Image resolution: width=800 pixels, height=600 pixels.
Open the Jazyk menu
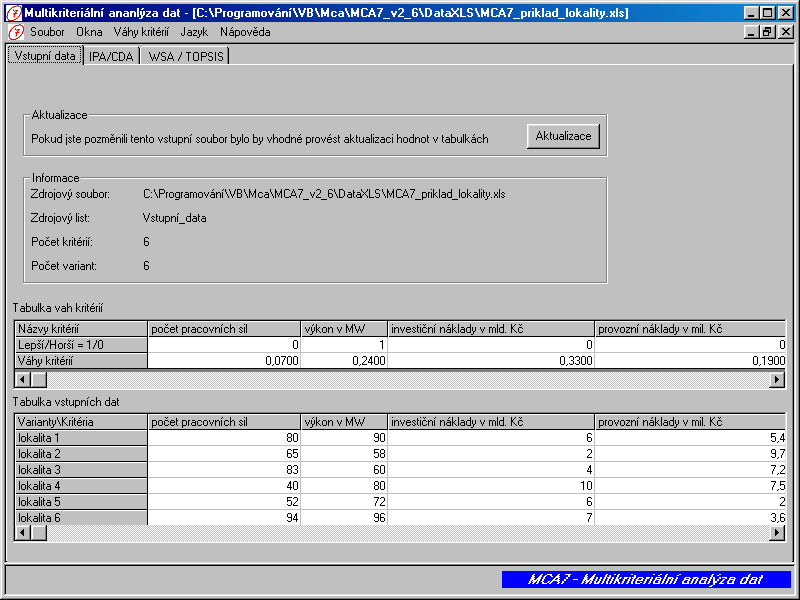(194, 32)
